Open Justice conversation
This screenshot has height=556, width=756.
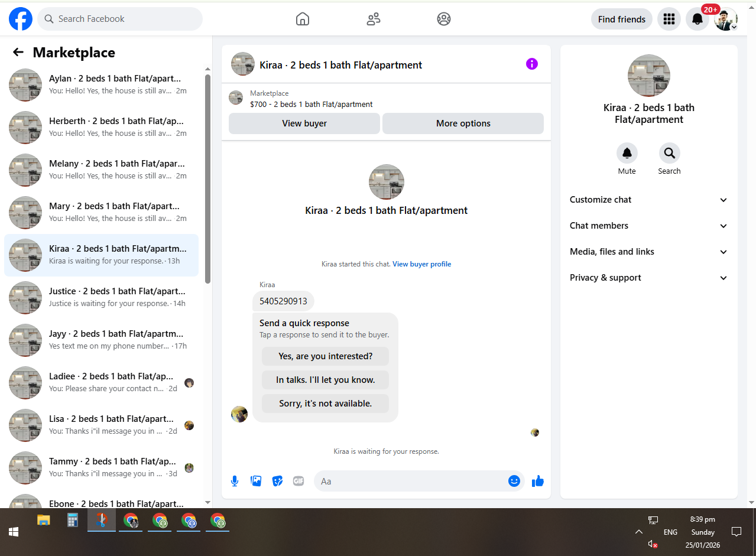[102, 298]
